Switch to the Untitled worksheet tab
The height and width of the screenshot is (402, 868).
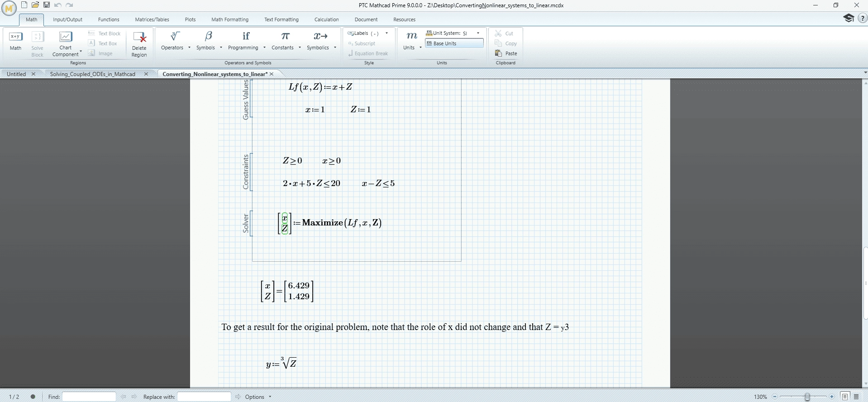pyautogui.click(x=16, y=74)
